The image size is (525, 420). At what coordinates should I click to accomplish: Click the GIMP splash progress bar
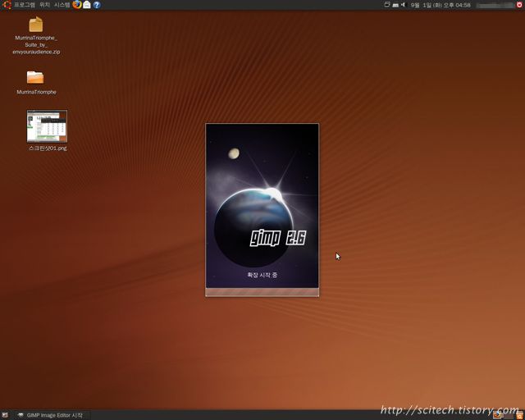click(x=262, y=292)
